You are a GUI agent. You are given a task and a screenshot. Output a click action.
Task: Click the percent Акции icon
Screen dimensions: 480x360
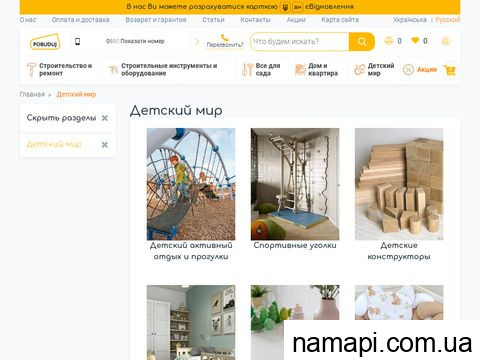[408, 69]
